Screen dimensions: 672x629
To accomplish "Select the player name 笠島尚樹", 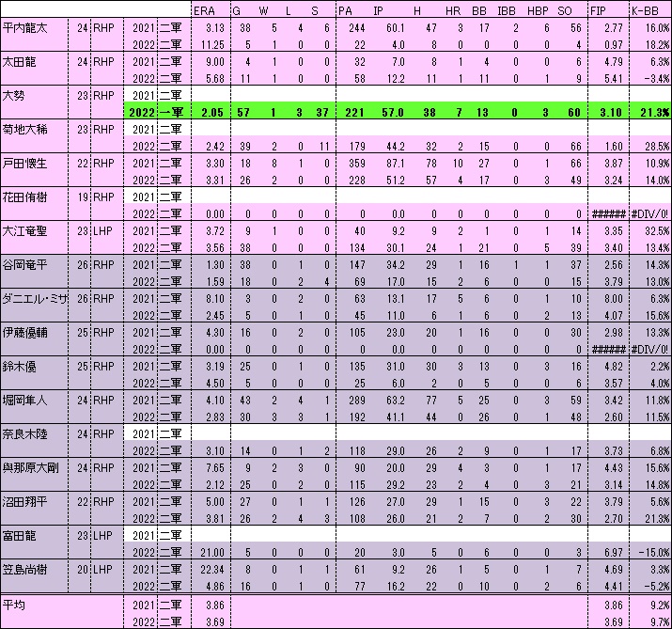I will coord(24,570).
